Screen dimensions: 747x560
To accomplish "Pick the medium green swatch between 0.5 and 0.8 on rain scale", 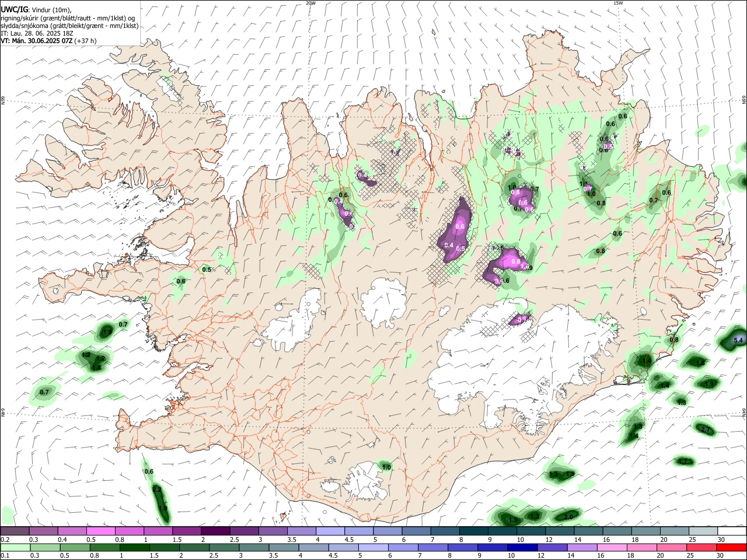I will [x=75, y=547].
